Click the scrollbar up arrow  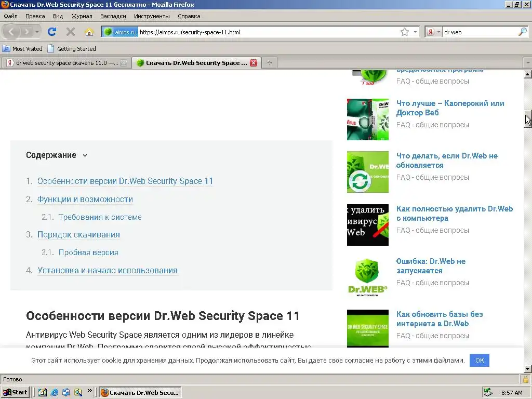tap(528, 74)
